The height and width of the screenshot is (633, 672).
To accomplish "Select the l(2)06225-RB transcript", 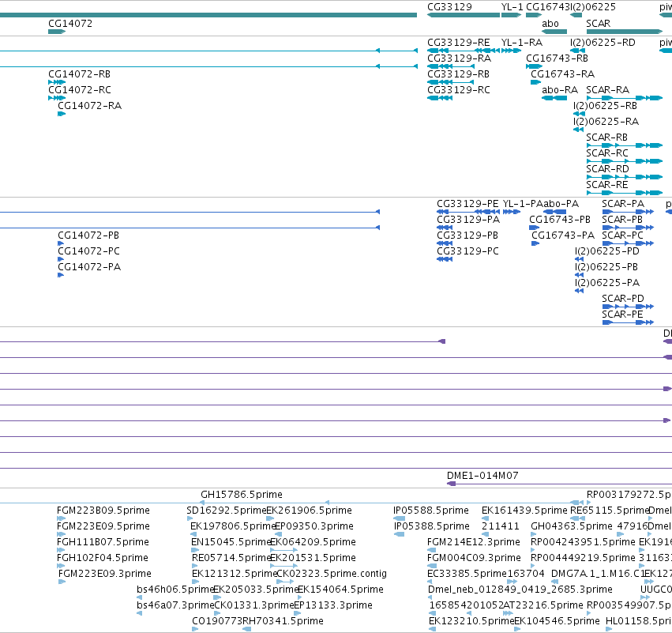I will 605,106.
